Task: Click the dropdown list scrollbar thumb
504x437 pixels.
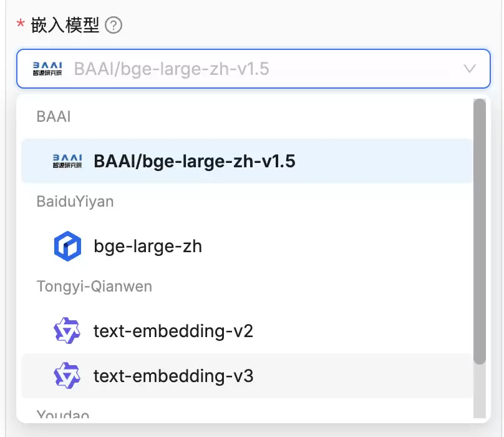Action: coord(479,232)
